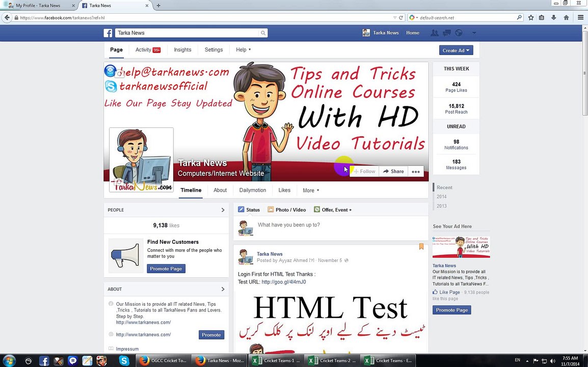Open Firefox hamburger menu
Viewport: 588px width, 367px height.
coord(580,18)
